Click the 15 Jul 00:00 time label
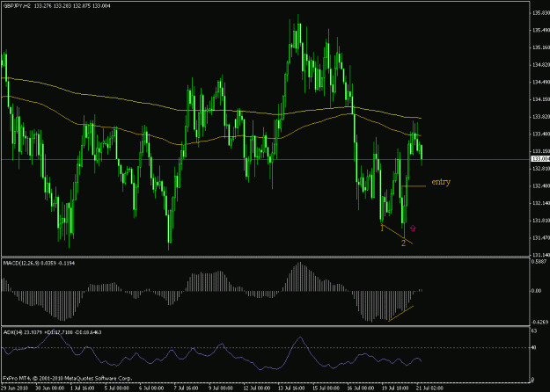 tap(326, 388)
